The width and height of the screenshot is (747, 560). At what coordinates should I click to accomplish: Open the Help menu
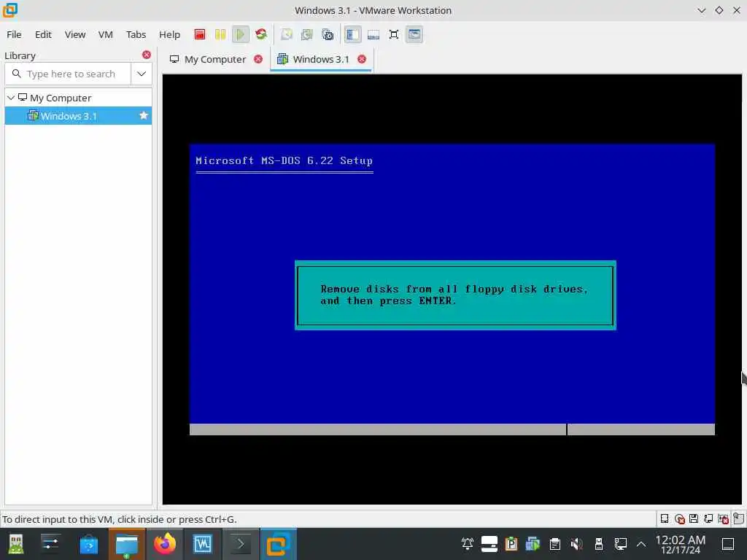(169, 34)
